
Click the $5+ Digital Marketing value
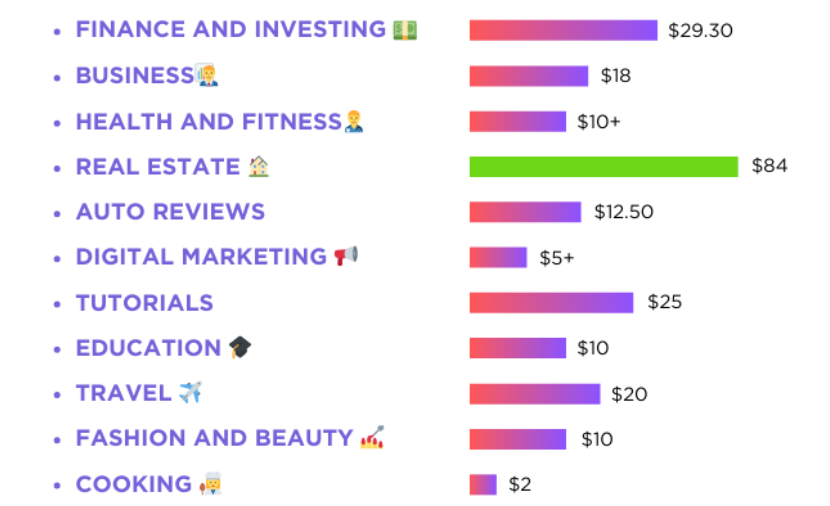pos(557,258)
